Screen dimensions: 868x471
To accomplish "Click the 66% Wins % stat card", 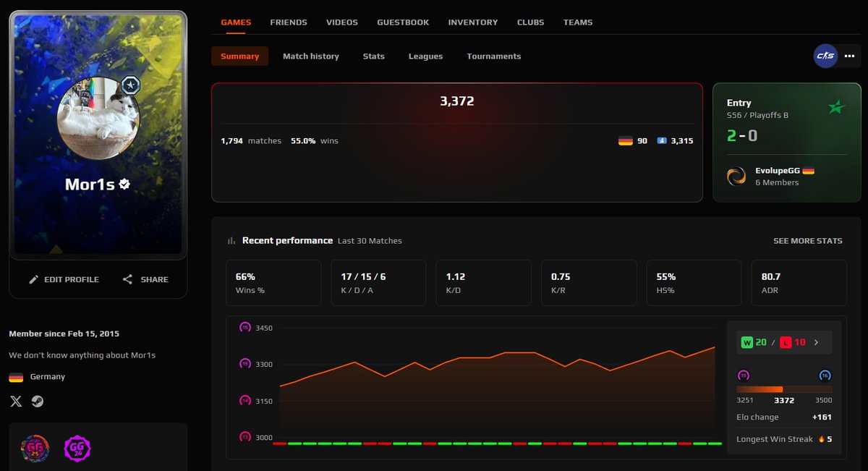I will pos(273,283).
